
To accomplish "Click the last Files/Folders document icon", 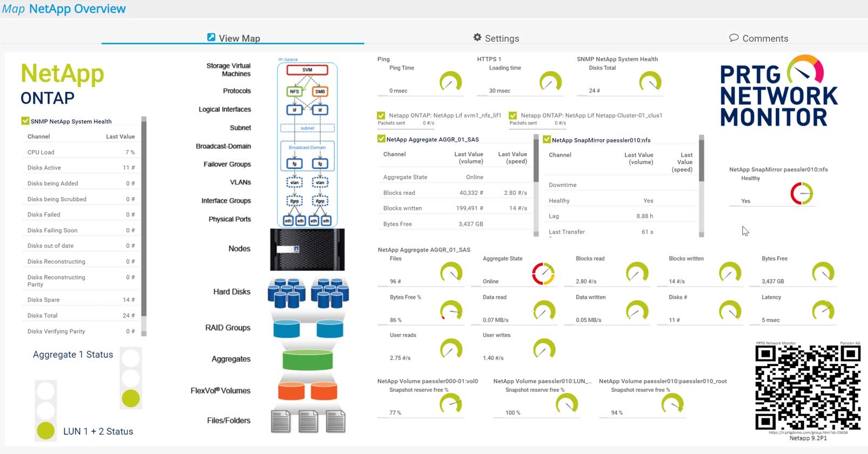I will click(336, 422).
